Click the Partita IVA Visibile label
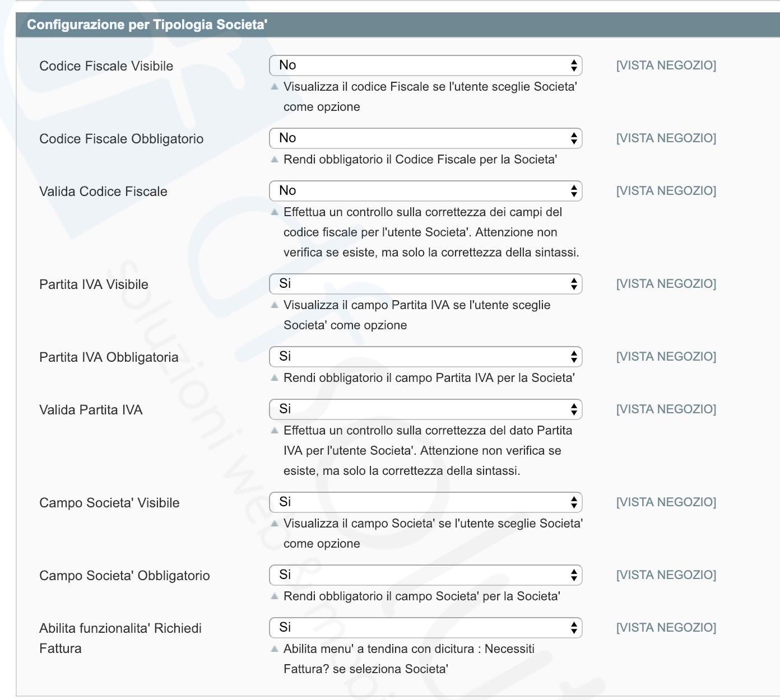Viewport: 780px width, 700px height. [94, 284]
